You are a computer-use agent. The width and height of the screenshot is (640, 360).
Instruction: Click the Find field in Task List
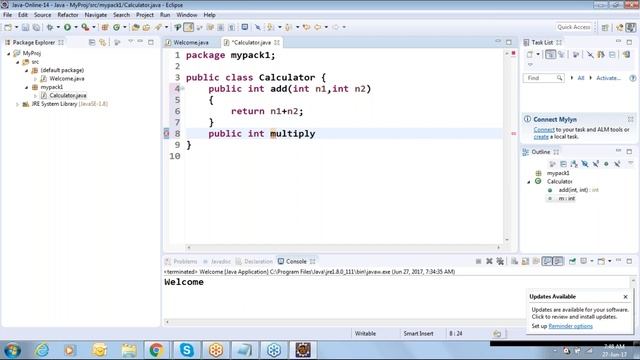pos(543,78)
